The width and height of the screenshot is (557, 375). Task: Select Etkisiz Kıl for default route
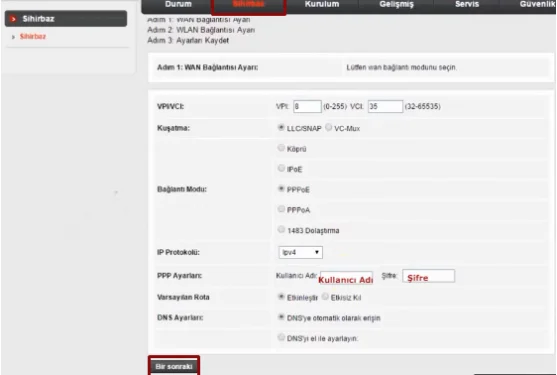click(x=325, y=297)
